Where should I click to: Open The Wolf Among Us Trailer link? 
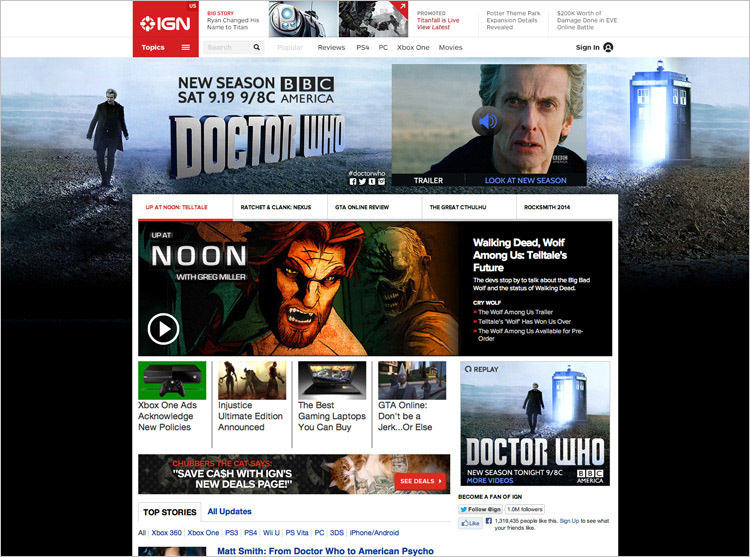tap(515, 312)
